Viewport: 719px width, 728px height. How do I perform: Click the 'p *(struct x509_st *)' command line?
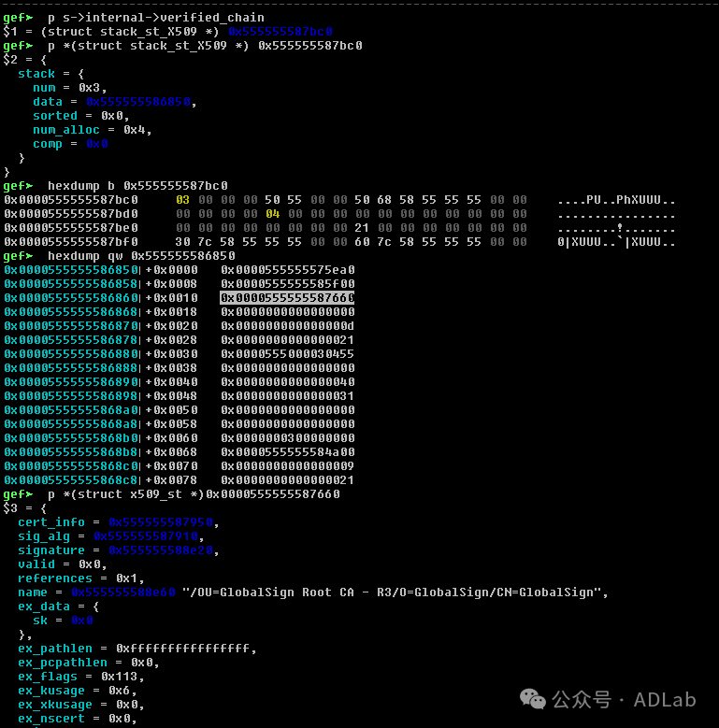(x=194, y=494)
